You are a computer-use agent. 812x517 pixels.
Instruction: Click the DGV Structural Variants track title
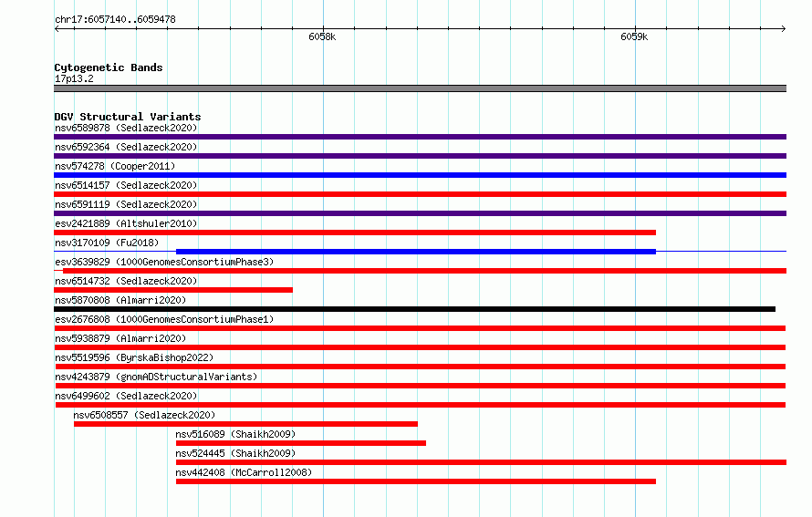128,117
